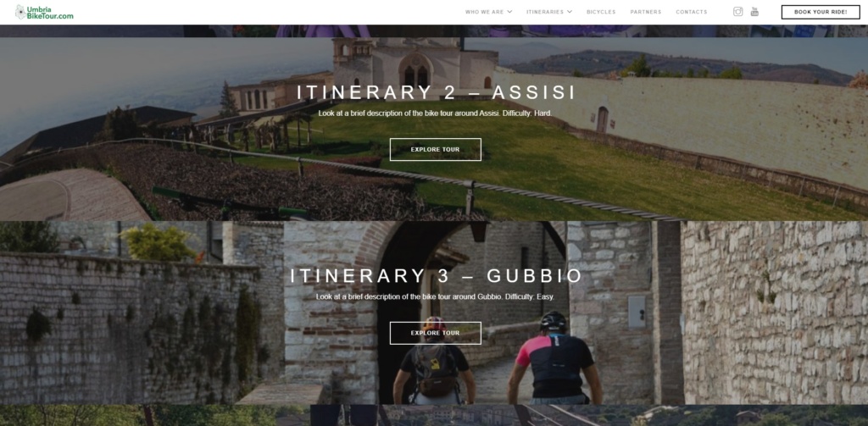The height and width of the screenshot is (426, 868).
Task: Navigate to the Contacts page
Action: click(692, 12)
